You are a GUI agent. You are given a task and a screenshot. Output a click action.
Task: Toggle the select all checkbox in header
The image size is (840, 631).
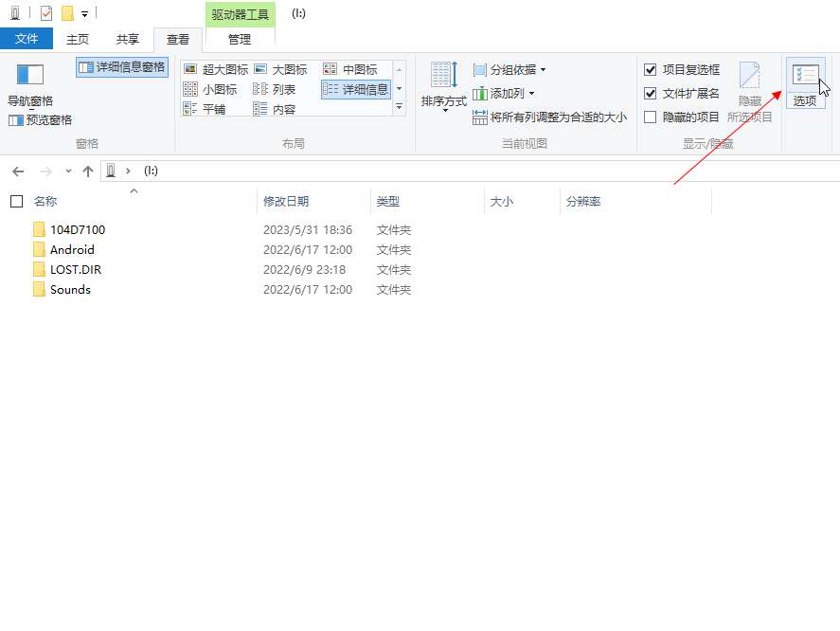[x=17, y=201]
